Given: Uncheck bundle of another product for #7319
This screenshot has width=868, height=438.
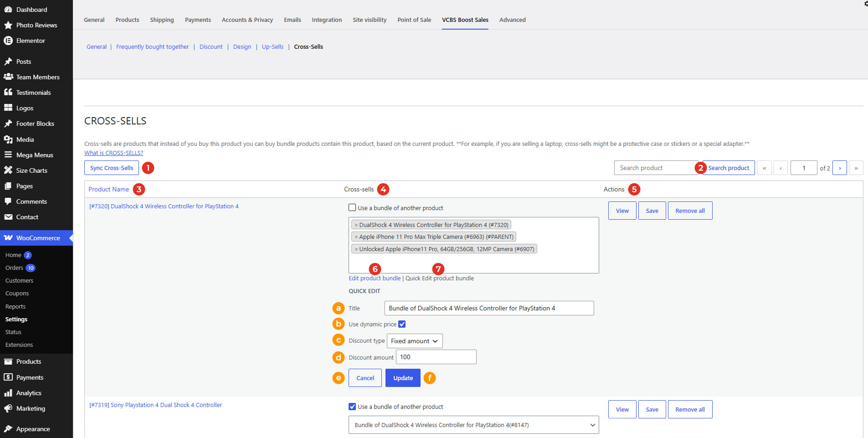Looking at the screenshot, I should (x=352, y=407).
